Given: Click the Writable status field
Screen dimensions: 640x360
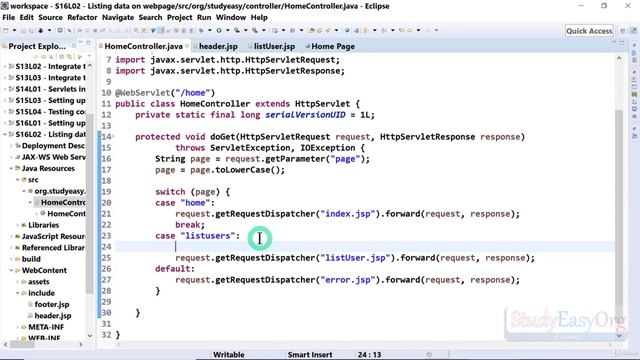Looking at the screenshot, I should pos(229,355).
